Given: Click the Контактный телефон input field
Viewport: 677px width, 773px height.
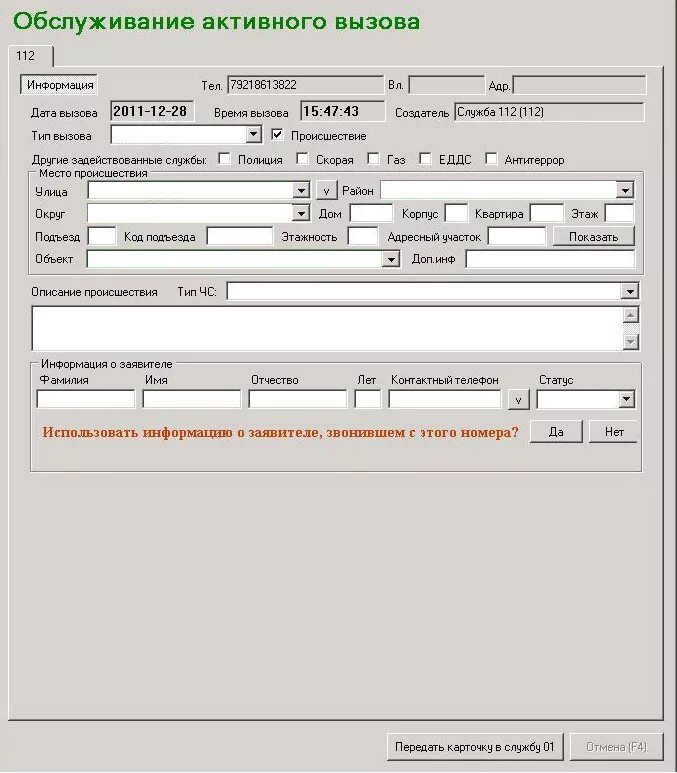Looking at the screenshot, I should [x=444, y=399].
